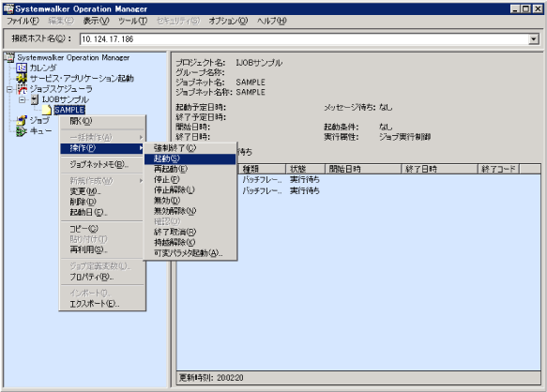Click 実行待ち in the second job row
547x392 pixels.
click(305, 190)
